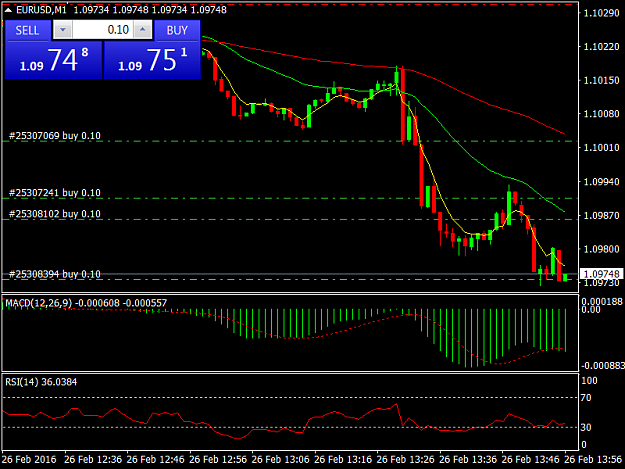Collapse one-click trading panel triangle icon
Screen dimensions: 625x469
click(8, 10)
